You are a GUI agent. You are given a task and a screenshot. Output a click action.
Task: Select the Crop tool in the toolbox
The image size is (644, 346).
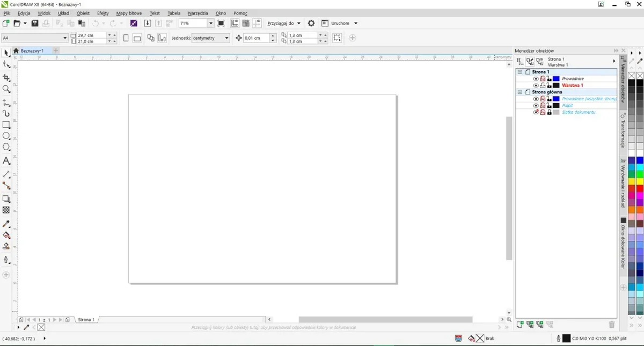[6, 78]
